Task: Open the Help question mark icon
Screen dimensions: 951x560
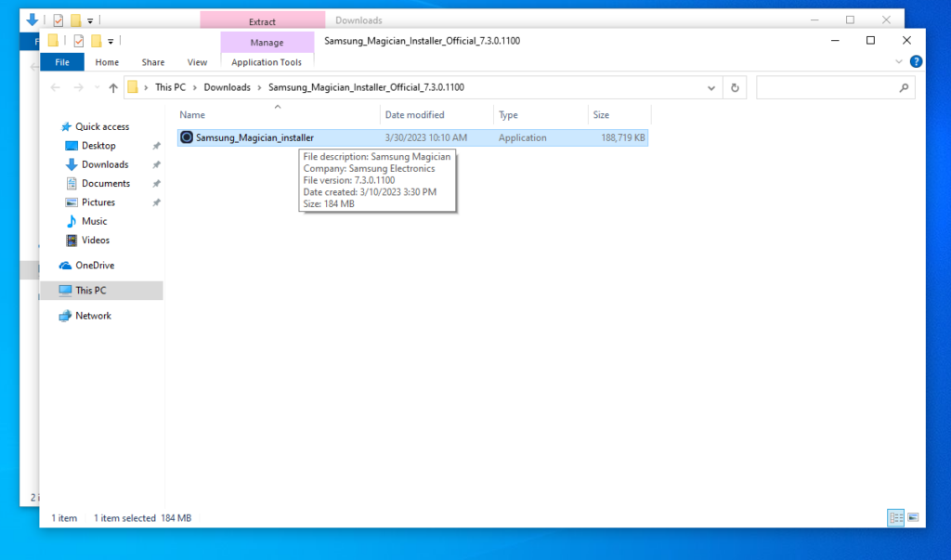Action: pos(916,61)
